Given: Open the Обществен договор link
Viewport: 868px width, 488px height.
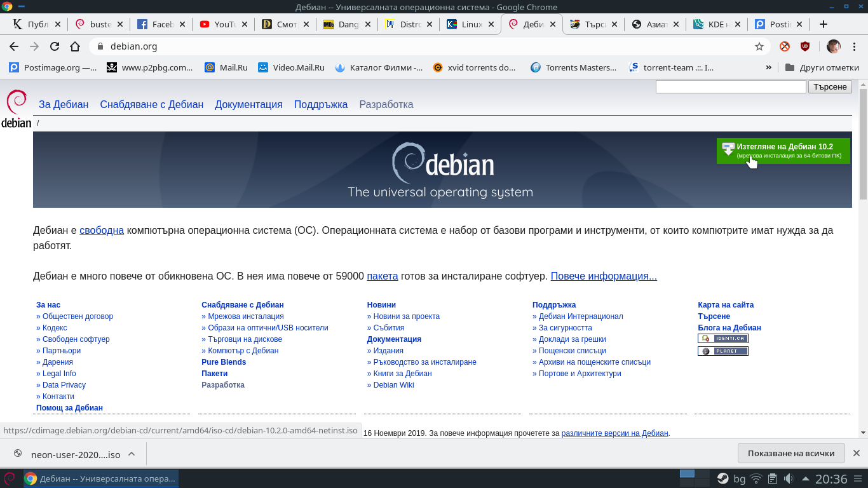Looking at the screenshot, I should [x=78, y=316].
